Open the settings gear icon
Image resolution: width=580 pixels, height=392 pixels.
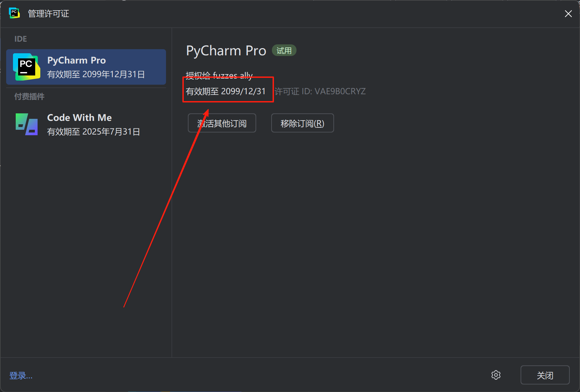(496, 375)
